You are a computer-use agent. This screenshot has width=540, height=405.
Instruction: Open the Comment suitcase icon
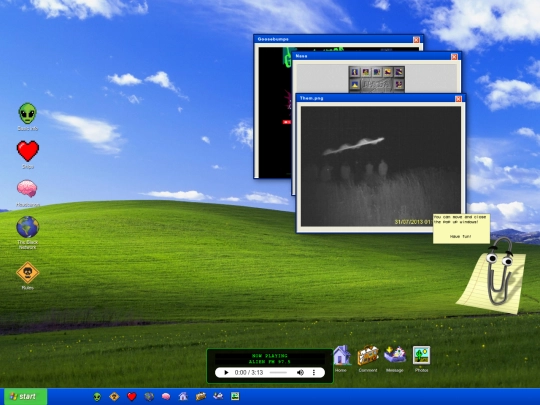(368, 355)
